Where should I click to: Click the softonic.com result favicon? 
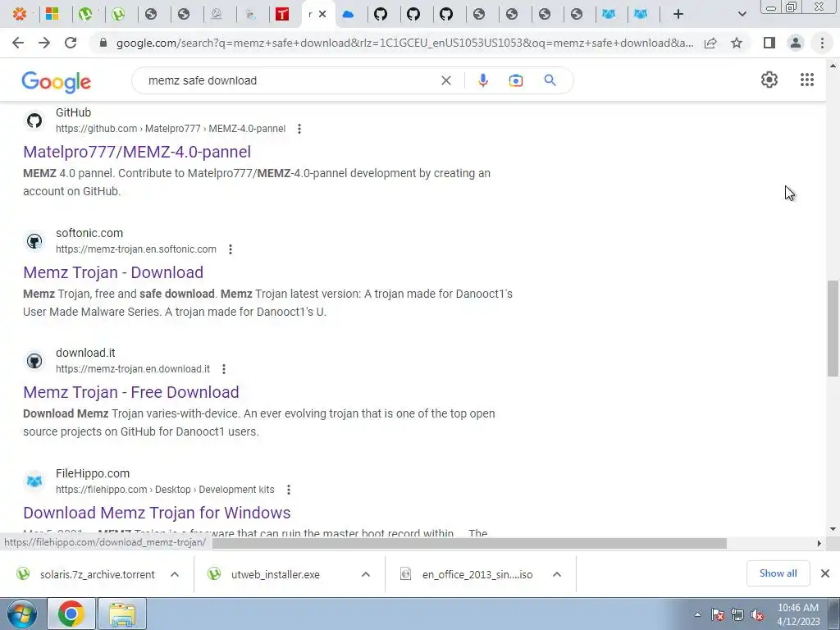click(34, 241)
